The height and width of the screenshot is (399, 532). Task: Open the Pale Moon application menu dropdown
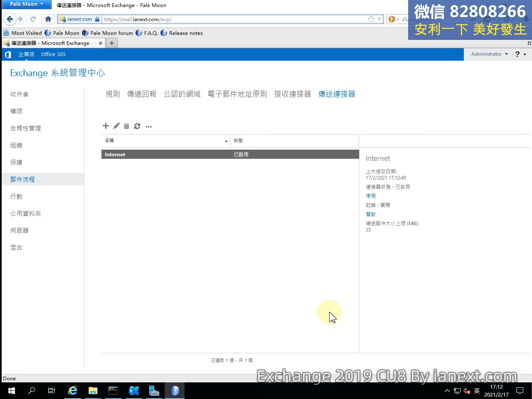[27, 4]
